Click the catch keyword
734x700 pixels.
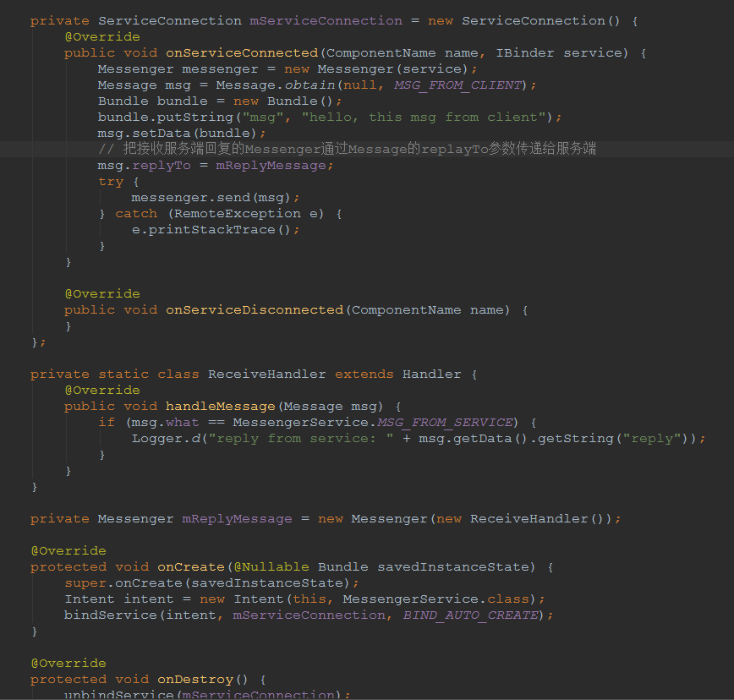tap(136, 213)
